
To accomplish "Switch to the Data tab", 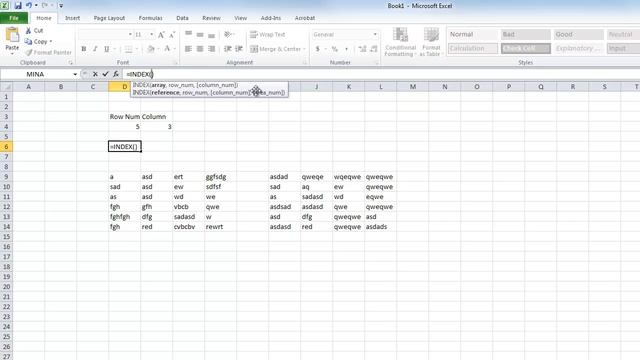I will [182, 18].
